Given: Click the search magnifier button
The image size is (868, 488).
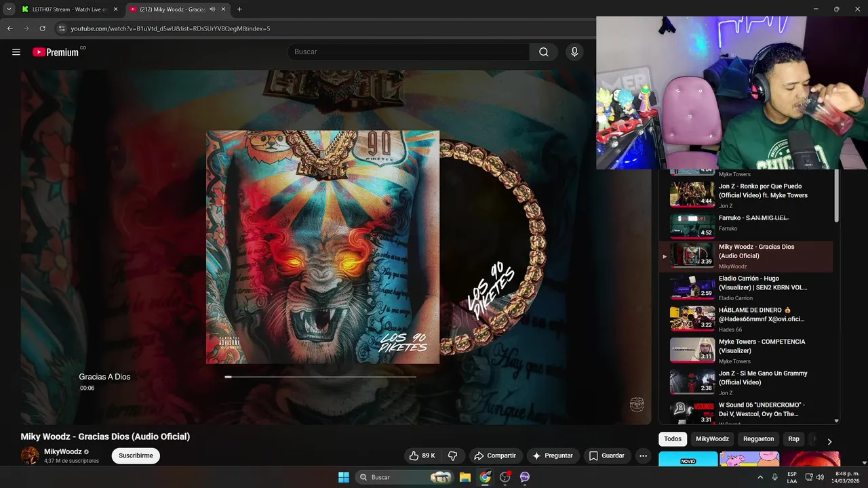Looking at the screenshot, I should (544, 52).
